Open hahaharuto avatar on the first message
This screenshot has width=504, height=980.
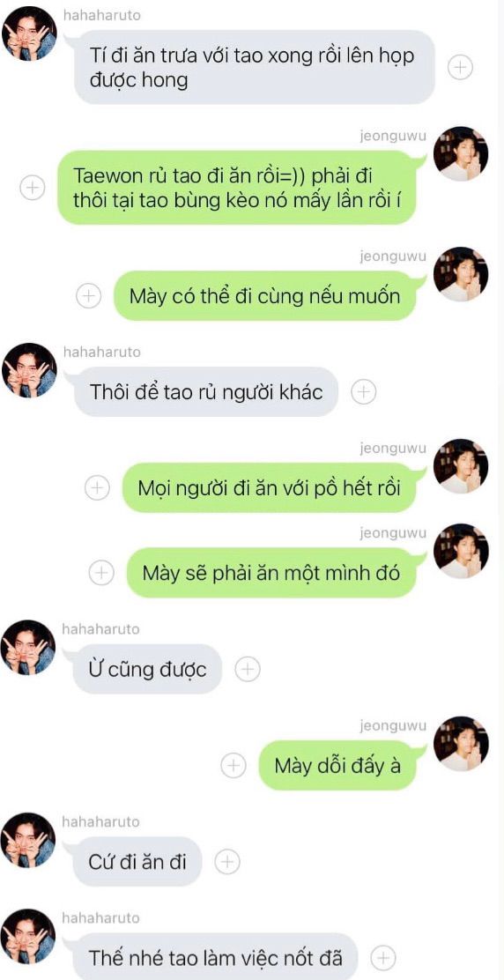click(x=29, y=33)
